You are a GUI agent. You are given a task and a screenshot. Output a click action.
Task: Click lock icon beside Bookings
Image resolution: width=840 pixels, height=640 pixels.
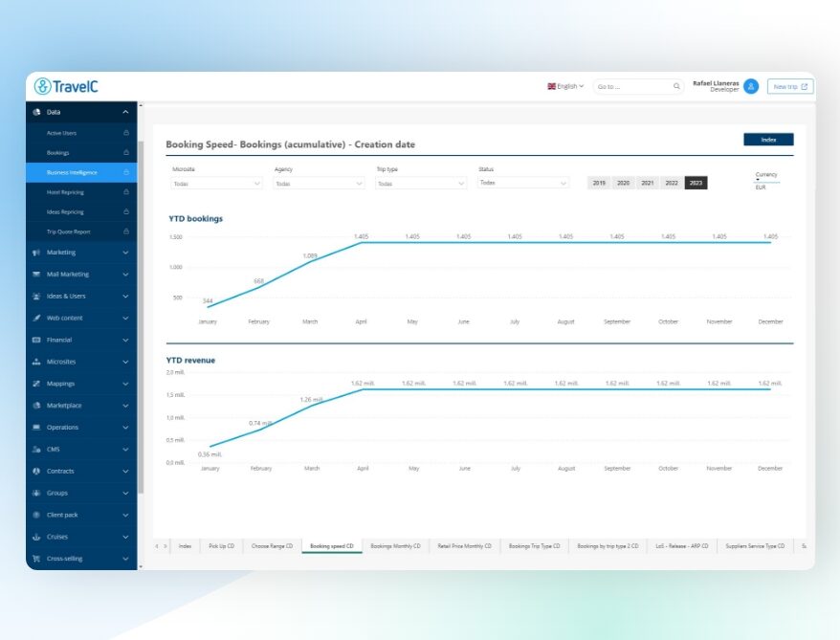(x=126, y=153)
